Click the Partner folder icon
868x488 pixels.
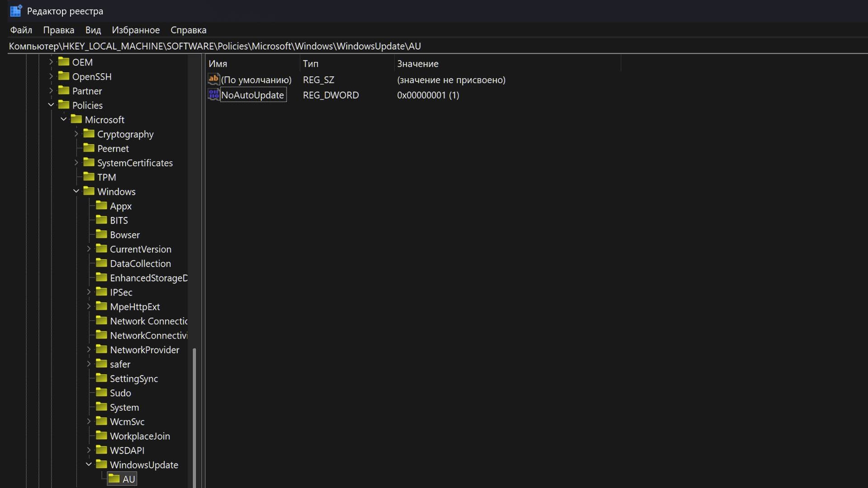64,90
